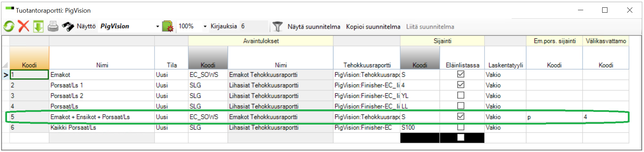Select the Koodi cell containing 1

point(29,75)
